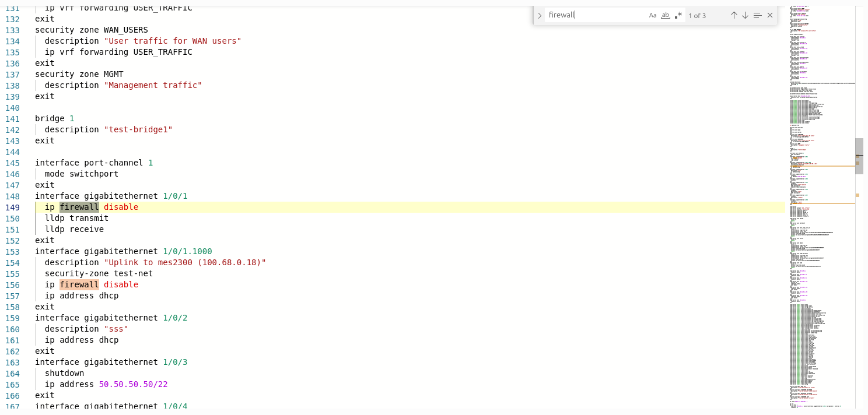Image resolution: width=868 pixels, height=415 pixels.
Task: Click the vertical scrollbar thumb
Action: 859,156
